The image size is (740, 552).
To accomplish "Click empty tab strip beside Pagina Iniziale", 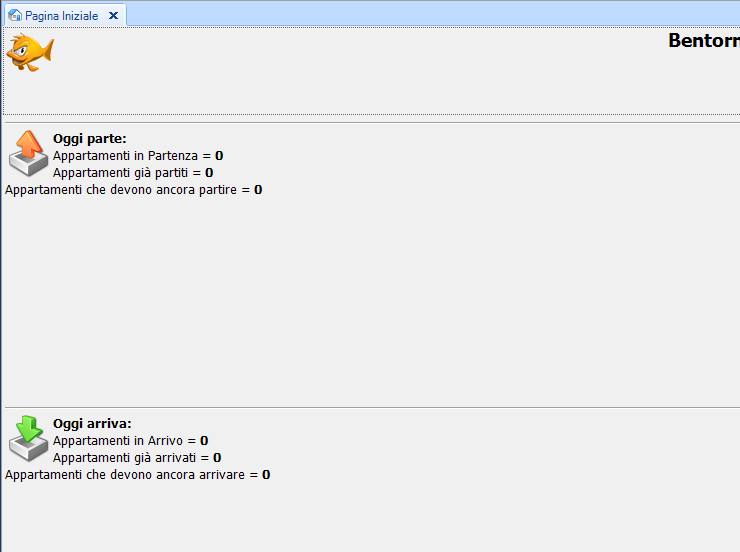I will 430,14.
